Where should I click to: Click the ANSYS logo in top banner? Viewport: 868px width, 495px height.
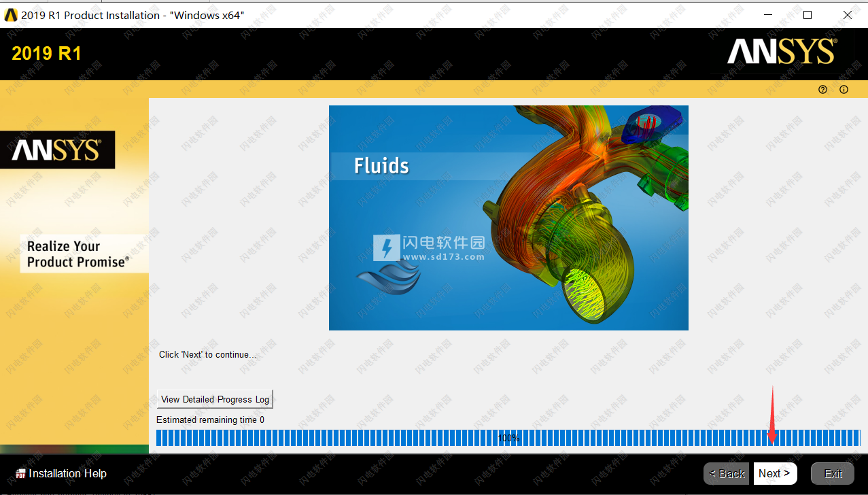coord(782,52)
